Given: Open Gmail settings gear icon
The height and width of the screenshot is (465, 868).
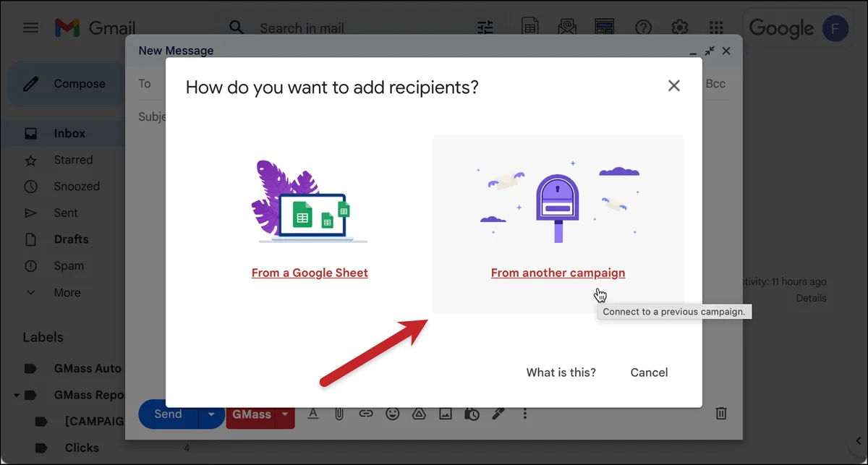Looking at the screenshot, I should [680, 28].
